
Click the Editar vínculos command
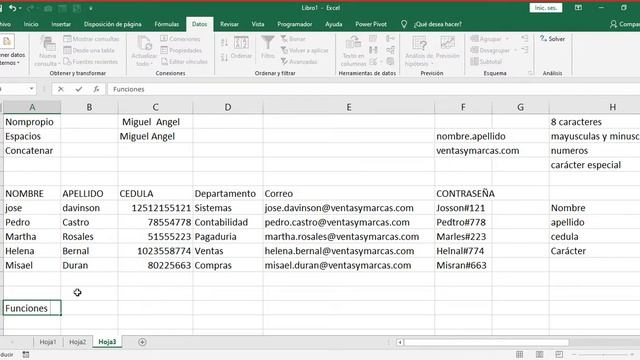pyautogui.click(x=184, y=62)
